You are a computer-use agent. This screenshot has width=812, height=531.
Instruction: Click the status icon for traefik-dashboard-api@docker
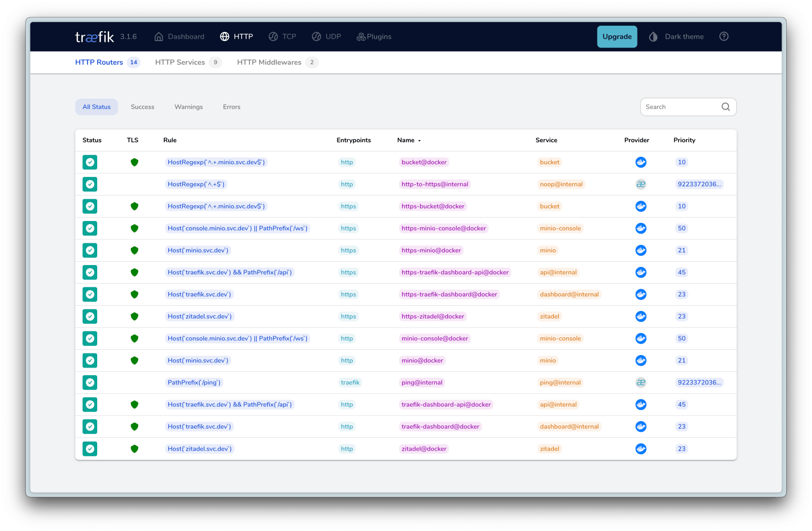(x=90, y=404)
